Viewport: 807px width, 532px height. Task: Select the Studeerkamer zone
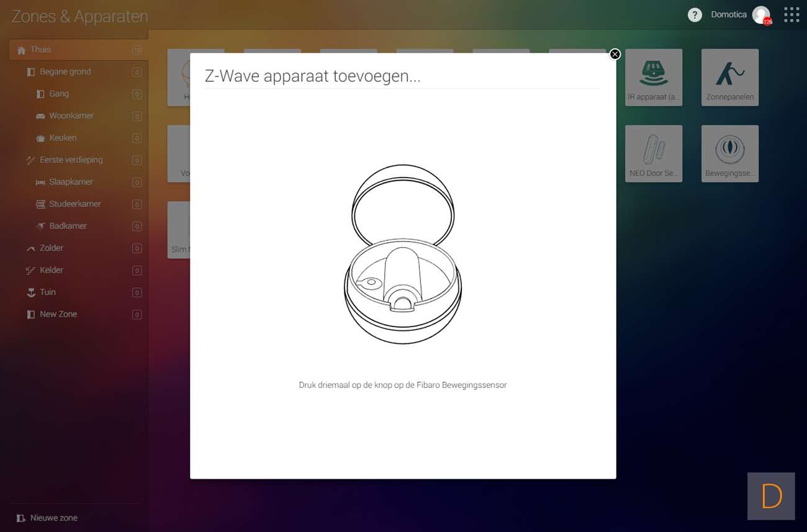point(83,204)
